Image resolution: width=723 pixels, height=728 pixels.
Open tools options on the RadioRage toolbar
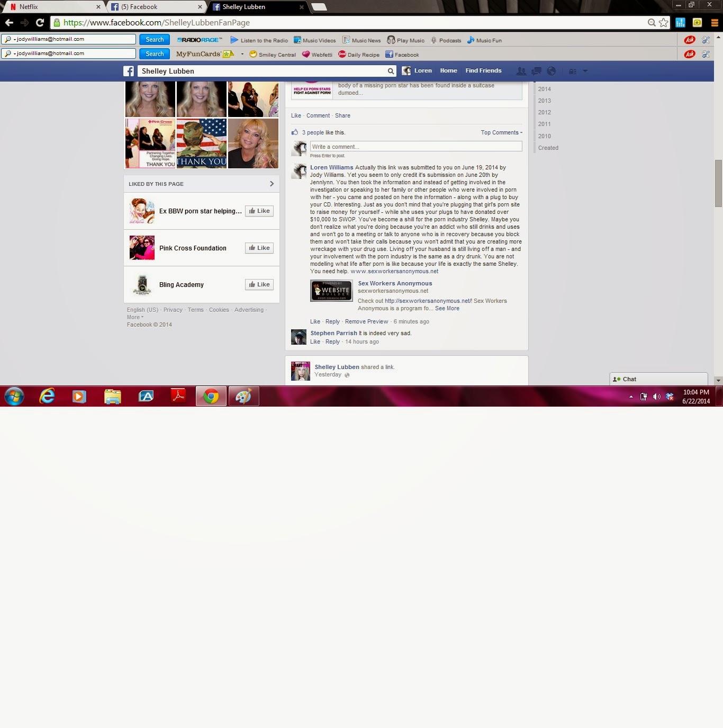[706, 40]
